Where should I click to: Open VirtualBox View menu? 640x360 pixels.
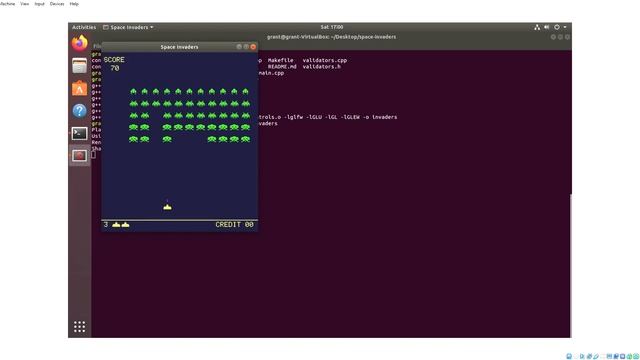[24, 4]
